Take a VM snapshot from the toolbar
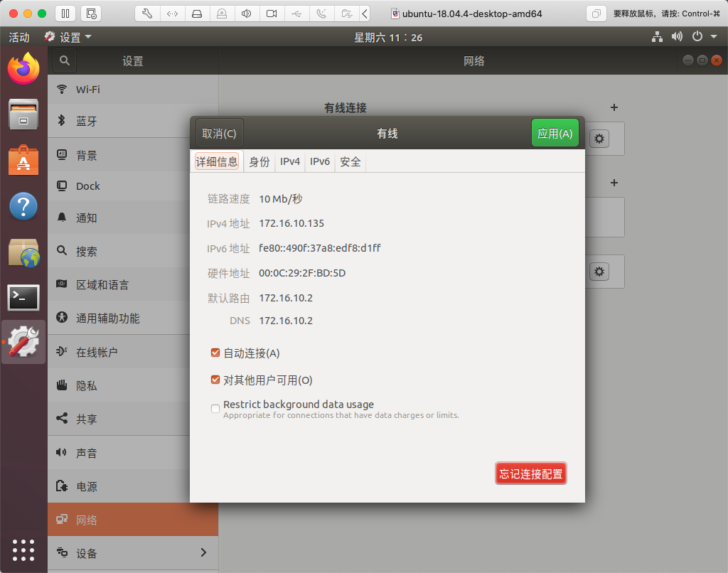Image resolution: width=728 pixels, height=573 pixels. tap(91, 14)
